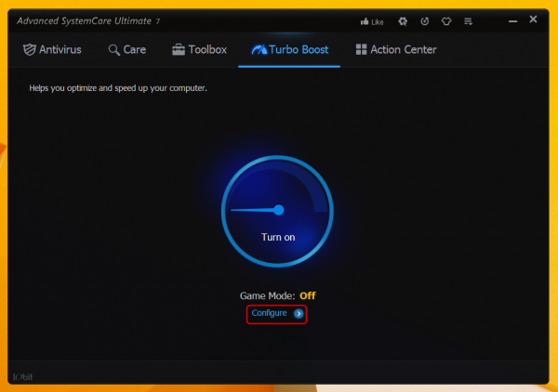Open the skin shirt icon
This screenshot has height=392, width=558.
446,21
